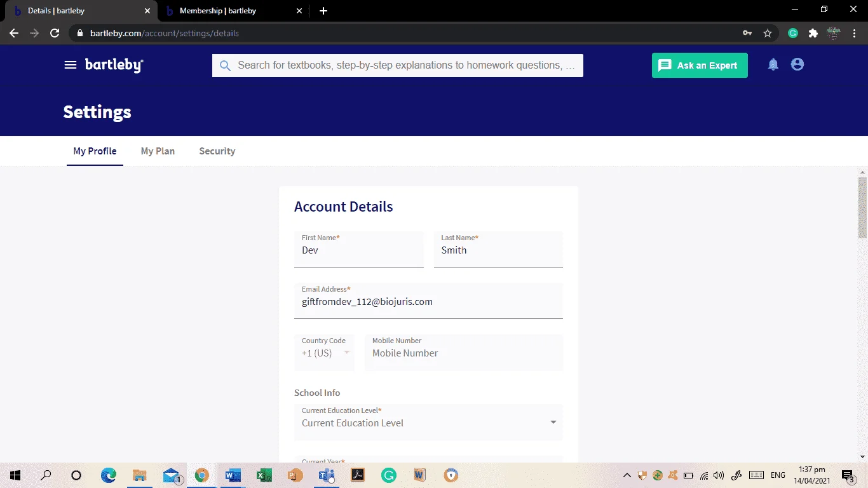Screen dimensions: 868x488
Task: Open PowerPoint from taskbar
Action: tap(295, 475)
